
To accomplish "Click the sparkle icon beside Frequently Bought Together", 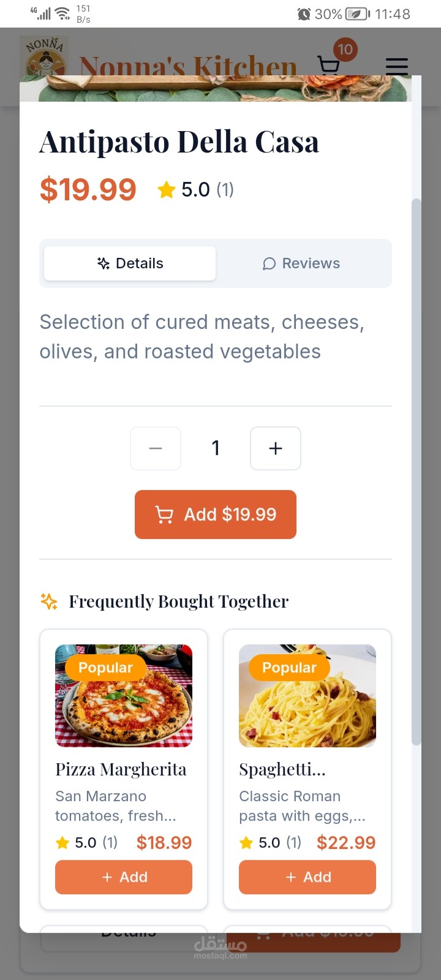I will (x=49, y=601).
